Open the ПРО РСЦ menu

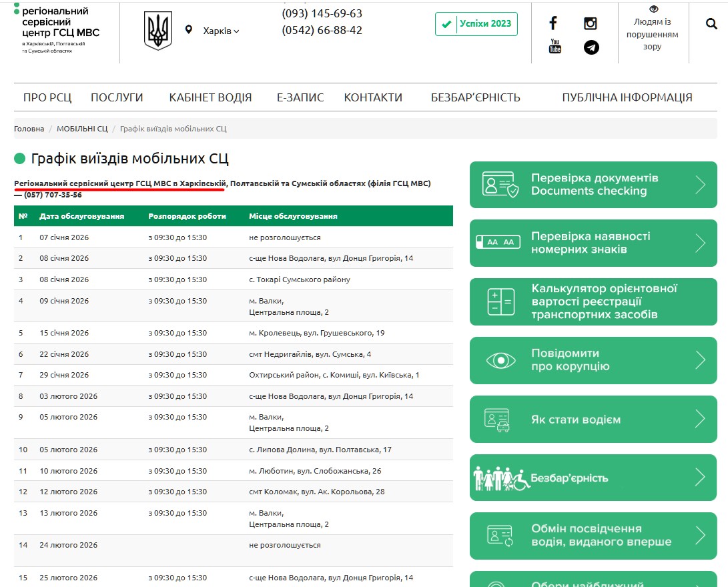(x=47, y=97)
